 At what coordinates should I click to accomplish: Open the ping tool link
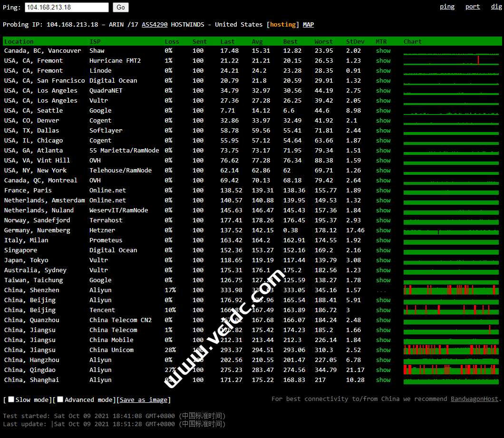[447, 7]
